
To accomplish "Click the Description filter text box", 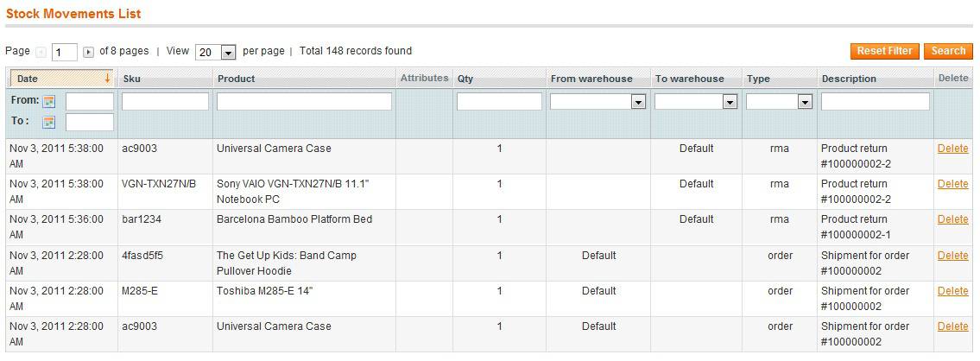I will click(x=875, y=101).
